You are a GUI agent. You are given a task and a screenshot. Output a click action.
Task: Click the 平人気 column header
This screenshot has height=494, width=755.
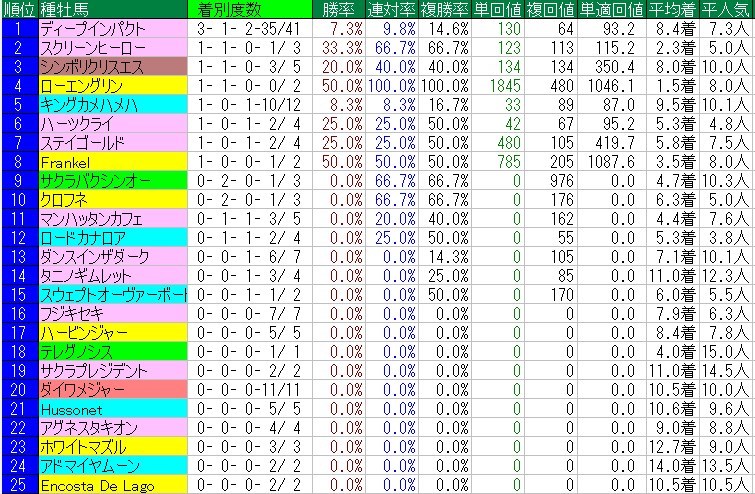point(727,9)
